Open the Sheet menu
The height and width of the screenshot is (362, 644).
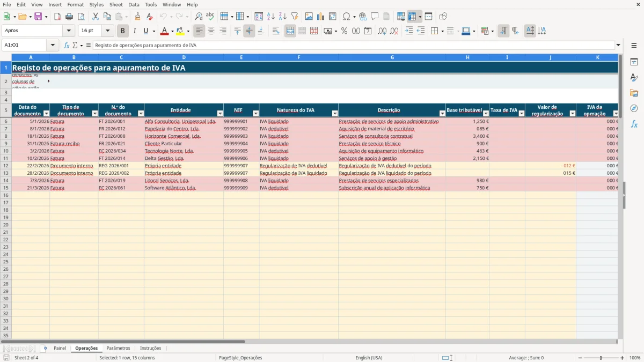coord(116,4)
